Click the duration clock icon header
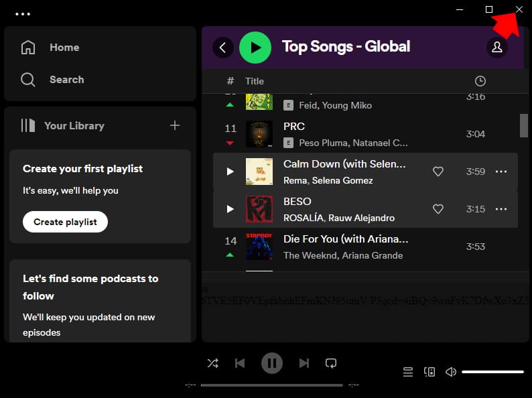532x398 pixels. pyautogui.click(x=480, y=81)
